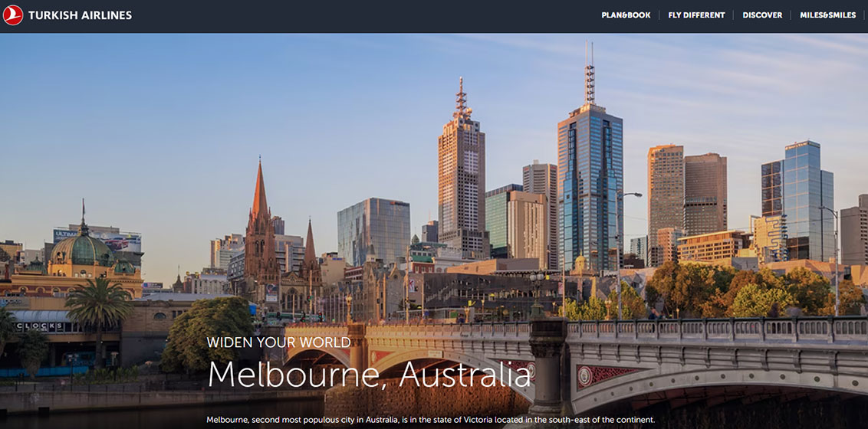Click the Melbourne description paragraph text
Image resolution: width=868 pixels, height=429 pixels.
pyautogui.click(x=430, y=420)
